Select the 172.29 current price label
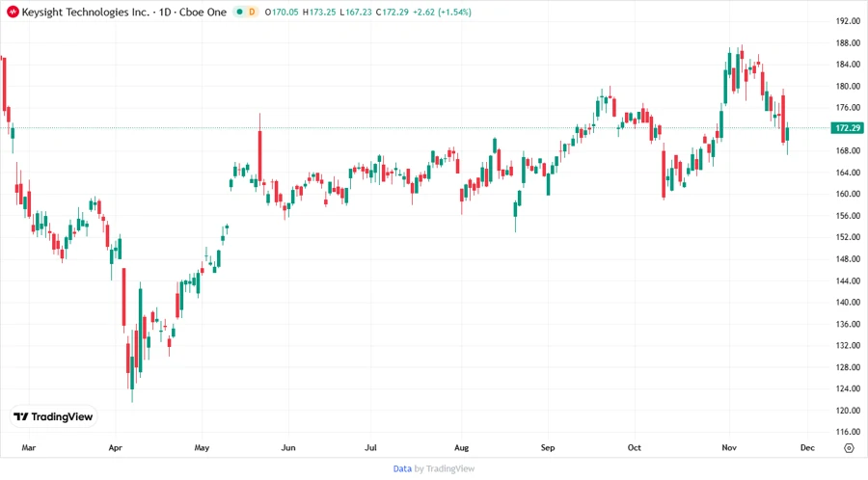Viewport: 868px width, 480px height. click(848, 128)
